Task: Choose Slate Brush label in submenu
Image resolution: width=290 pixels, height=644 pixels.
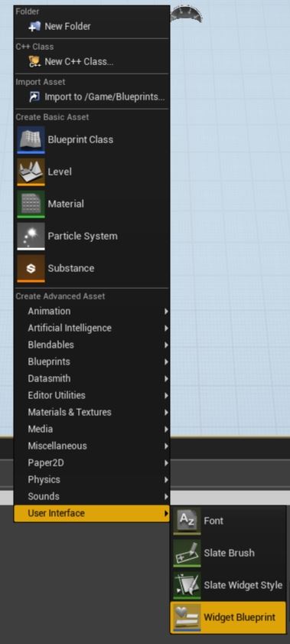Action: click(x=229, y=553)
